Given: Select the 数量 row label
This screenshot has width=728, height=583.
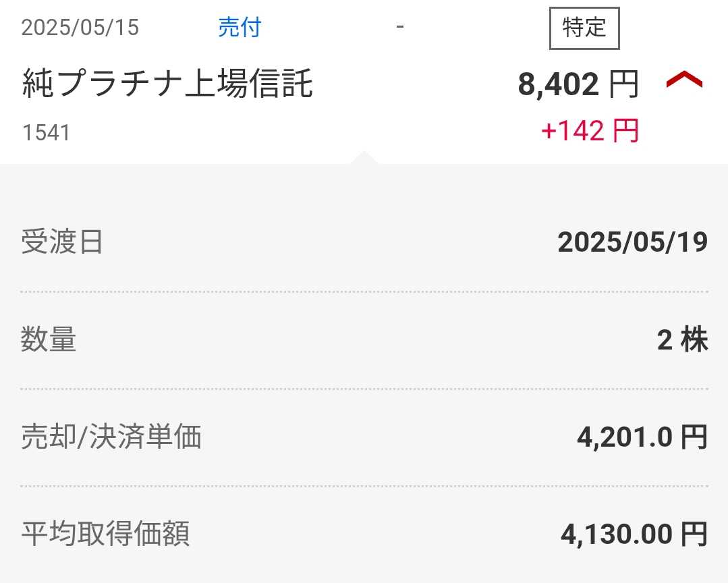Looking at the screenshot, I should [49, 339].
